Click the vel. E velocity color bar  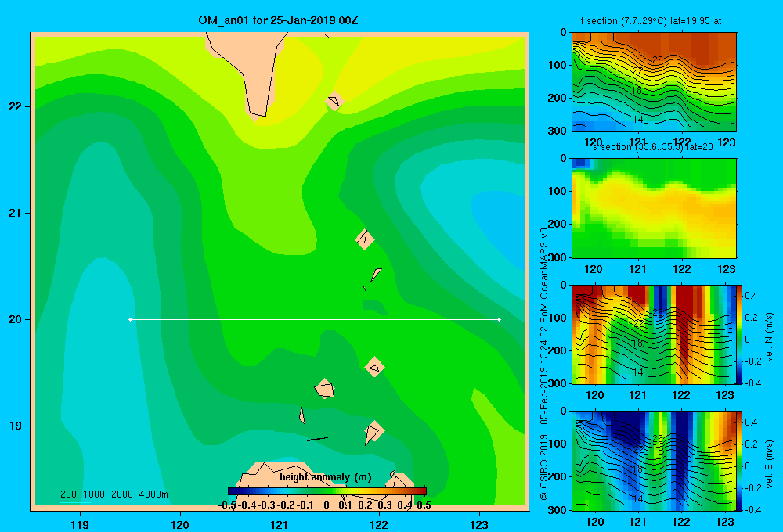coord(740,461)
